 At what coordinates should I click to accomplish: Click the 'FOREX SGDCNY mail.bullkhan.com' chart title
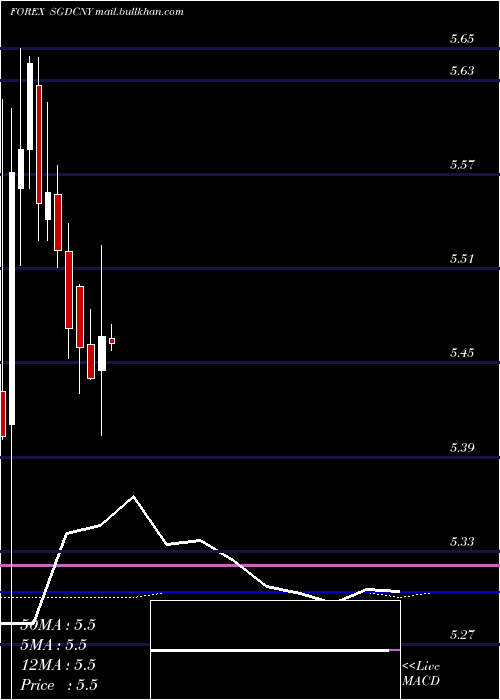[97, 12]
